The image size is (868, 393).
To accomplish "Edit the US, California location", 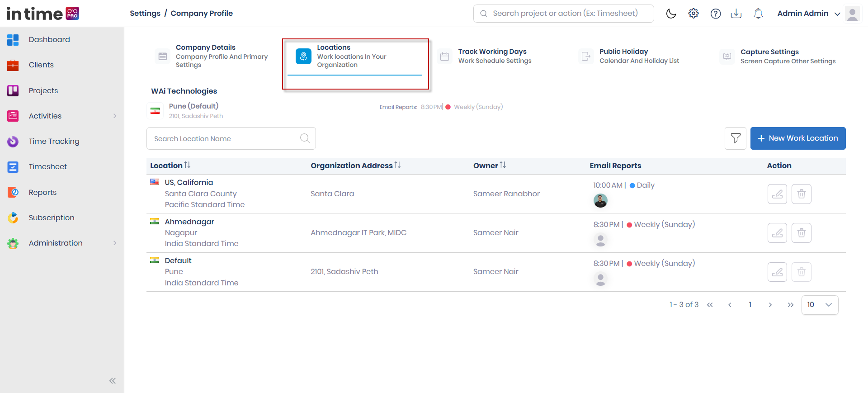I will 778,194.
